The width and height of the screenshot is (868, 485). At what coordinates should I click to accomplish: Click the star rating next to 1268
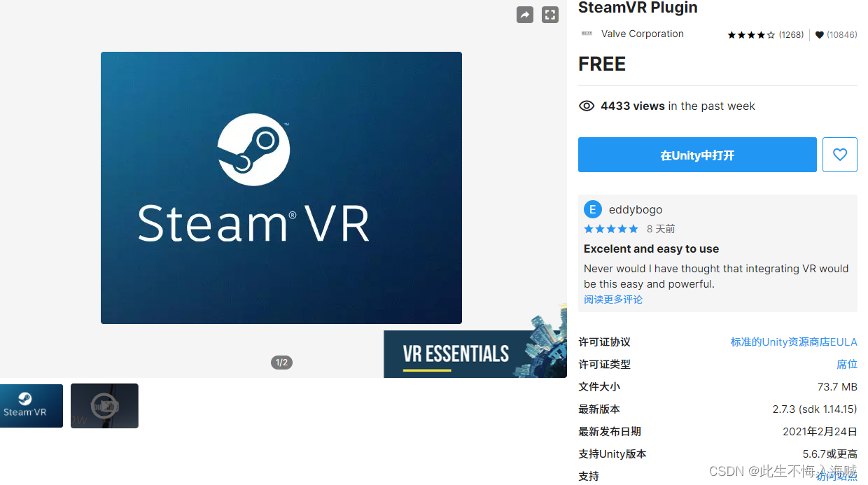(751, 35)
